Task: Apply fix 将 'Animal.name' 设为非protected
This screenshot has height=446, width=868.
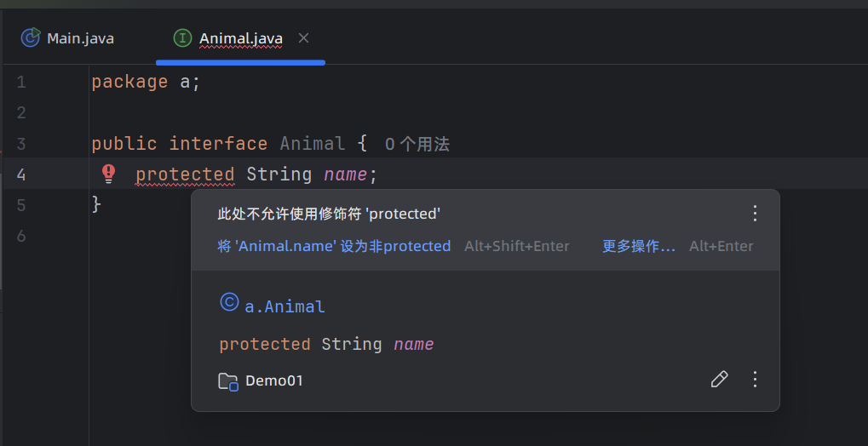Action: [334, 246]
